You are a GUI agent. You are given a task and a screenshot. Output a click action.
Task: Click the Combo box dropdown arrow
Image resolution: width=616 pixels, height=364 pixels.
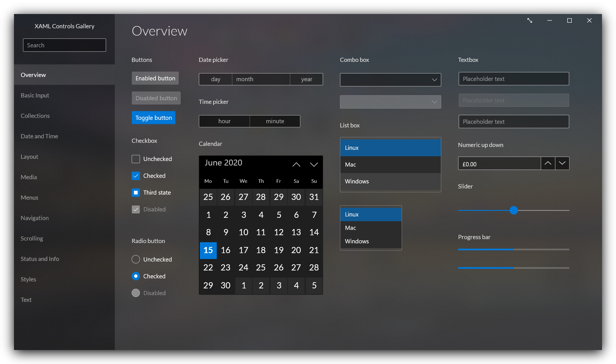pos(434,79)
